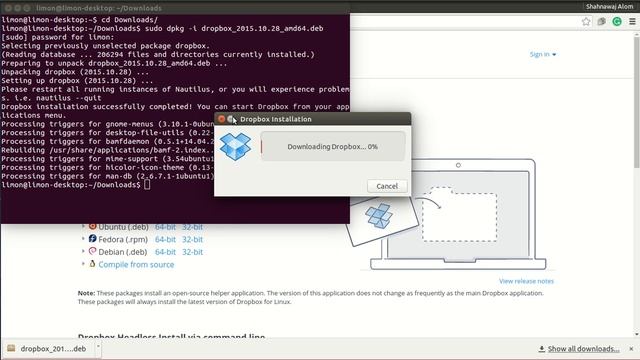Viewport: 640px width, 360px height.
Task: Click the Linux penguin icon
Action: point(92,264)
